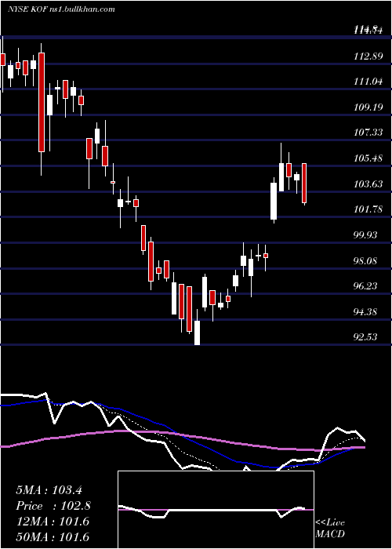This screenshot has height=549, width=392.
Task: Click the 5MA : 103.4 reading
Action: click(x=49, y=490)
